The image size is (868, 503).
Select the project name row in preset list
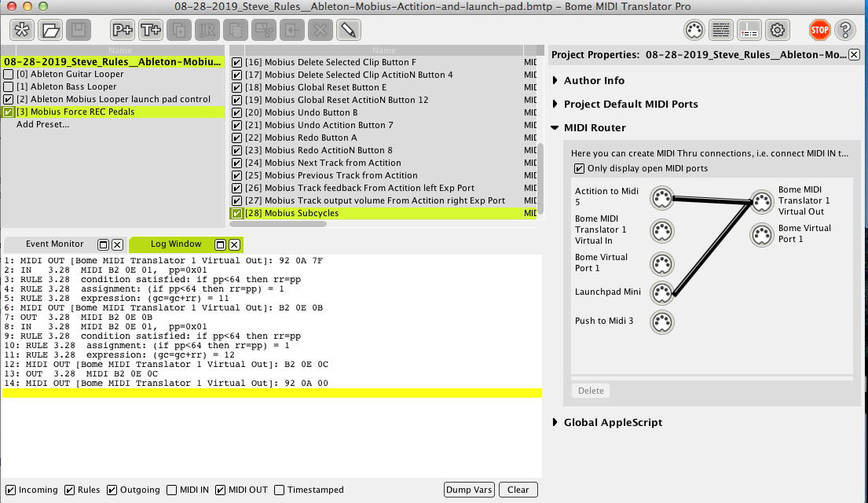coord(113,61)
